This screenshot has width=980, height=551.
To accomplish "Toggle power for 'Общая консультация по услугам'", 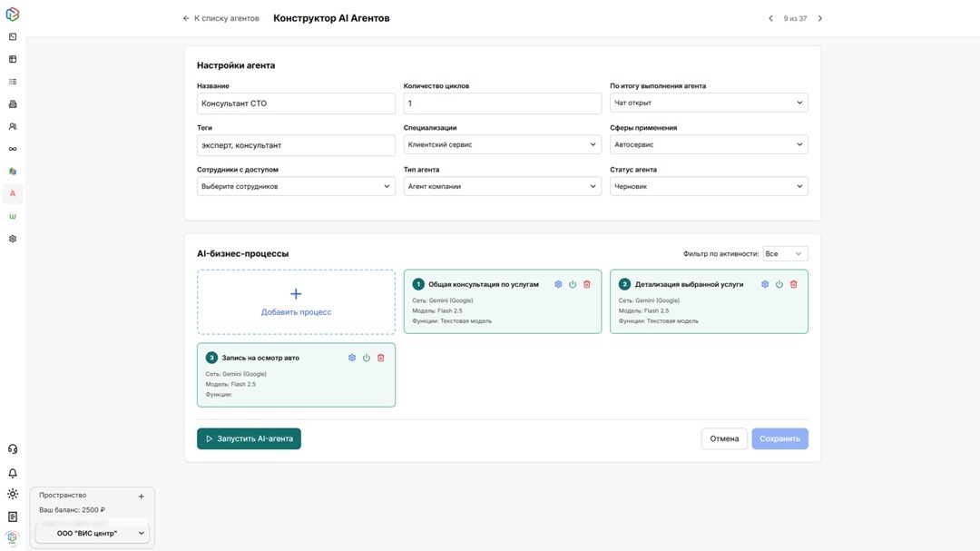I will pyautogui.click(x=573, y=284).
